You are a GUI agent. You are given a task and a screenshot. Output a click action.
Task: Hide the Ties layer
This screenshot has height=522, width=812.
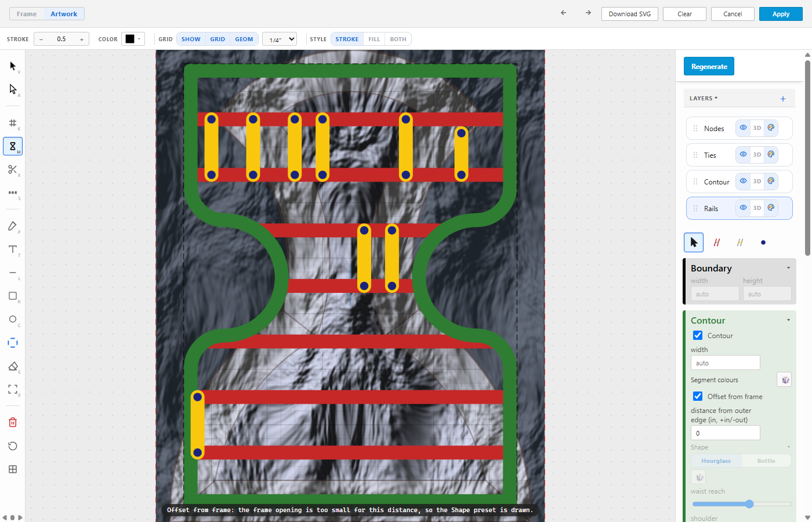point(743,155)
